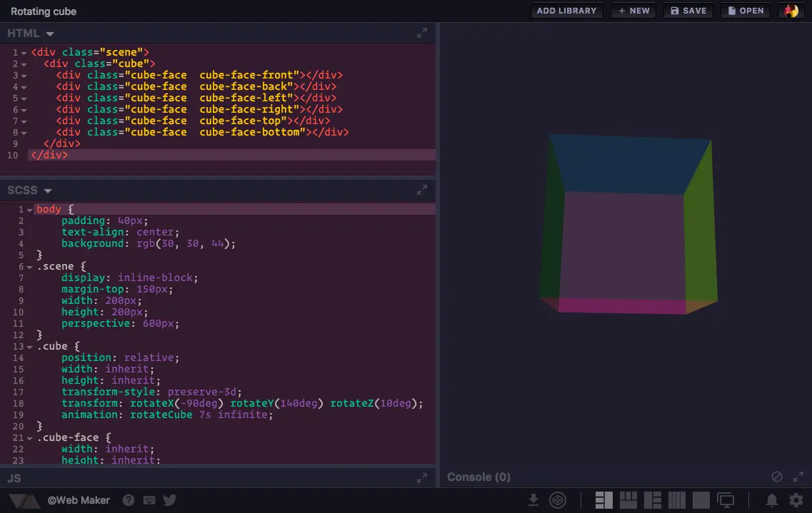Viewport: 812px width, 513px height.
Task: Click the text-align: center line
Action: (120, 232)
